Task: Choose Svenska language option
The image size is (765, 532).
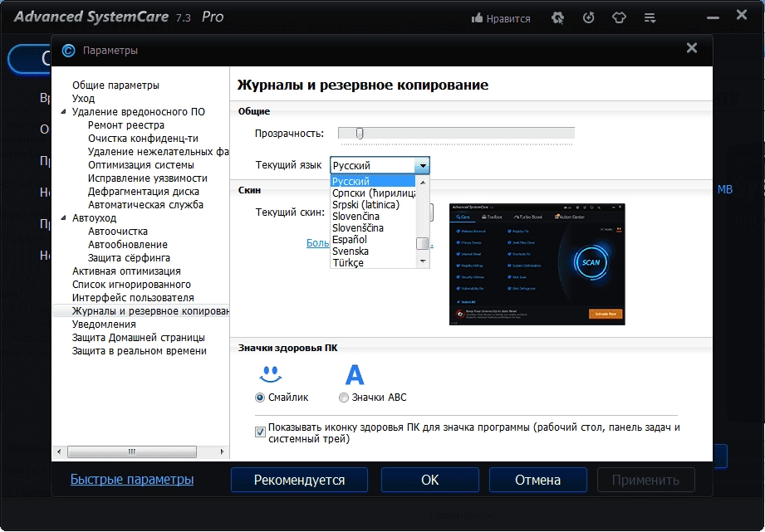Action: 373,251
